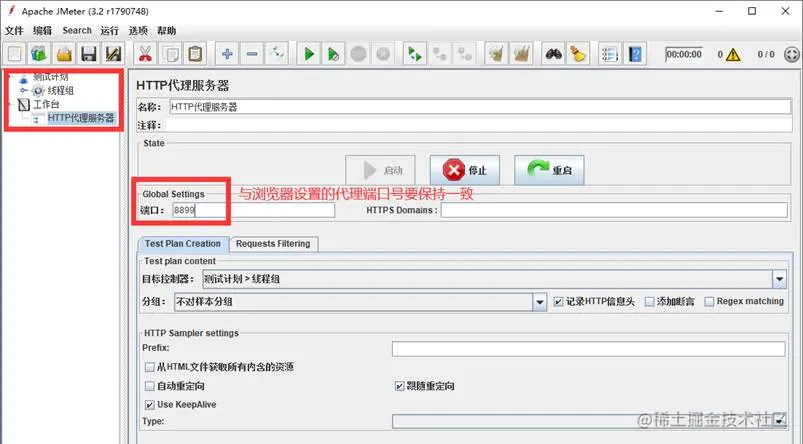This screenshot has height=444, width=803.
Task: Reset search with yellow brush icon
Action: (578, 54)
